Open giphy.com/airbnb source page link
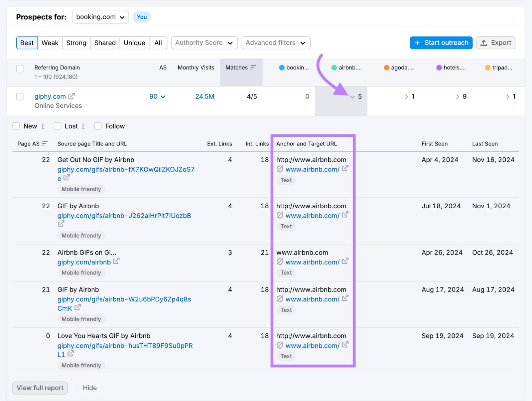532x401 pixels. coord(84,262)
